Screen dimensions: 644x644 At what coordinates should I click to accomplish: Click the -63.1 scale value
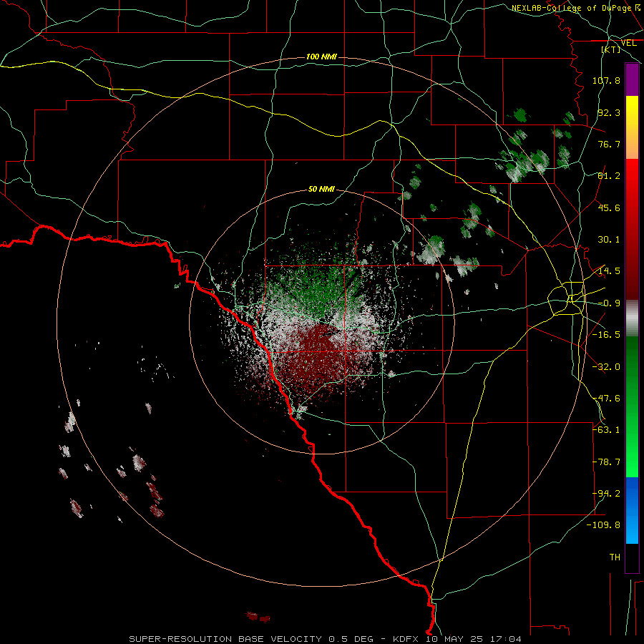pyautogui.click(x=606, y=430)
